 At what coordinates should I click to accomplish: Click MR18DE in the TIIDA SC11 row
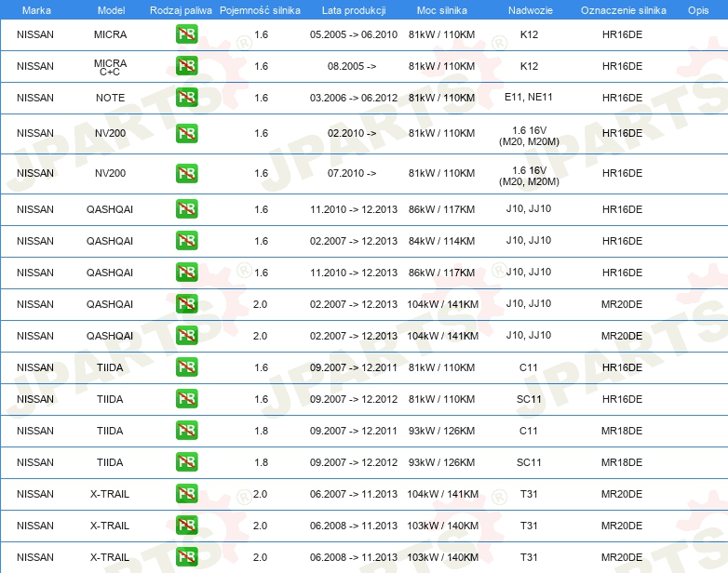click(x=622, y=462)
